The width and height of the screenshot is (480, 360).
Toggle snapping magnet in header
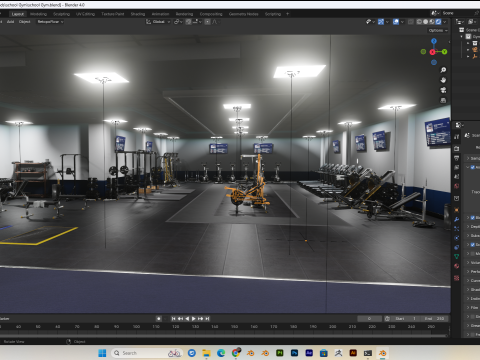(x=188, y=22)
